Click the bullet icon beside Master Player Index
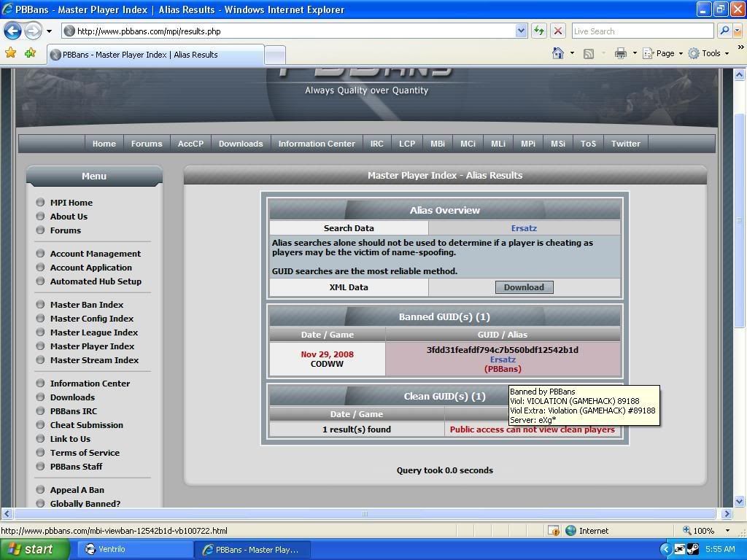 [40, 346]
